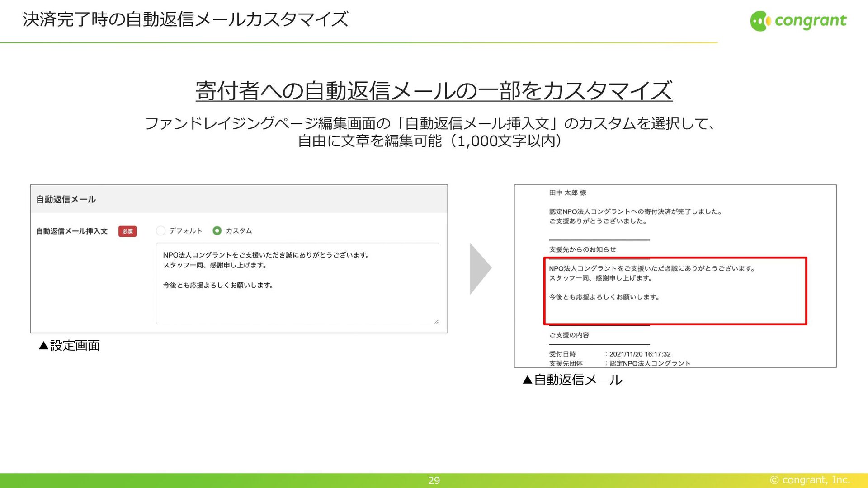The height and width of the screenshot is (488, 868).
Task: Click the 自動返信メール panel header
Action: [x=239, y=199]
